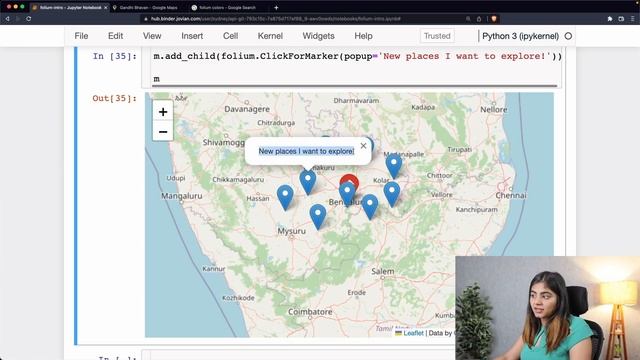This screenshot has width=640, height=360.
Task: Open the View menu
Action: [x=152, y=36]
